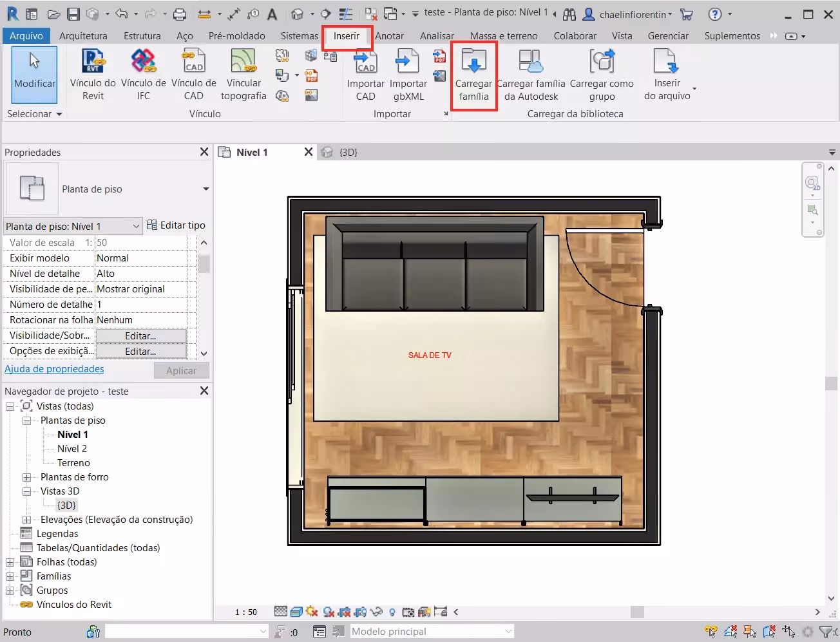Screen dimensions: 840x642
Task: Open the Arquivo menu
Action: tap(26, 36)
